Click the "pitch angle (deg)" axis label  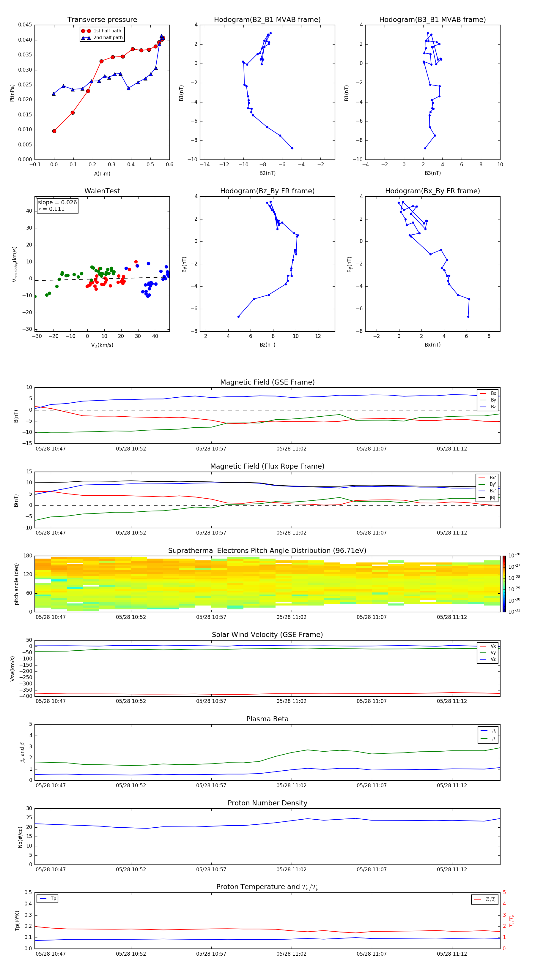click(16, 584)
